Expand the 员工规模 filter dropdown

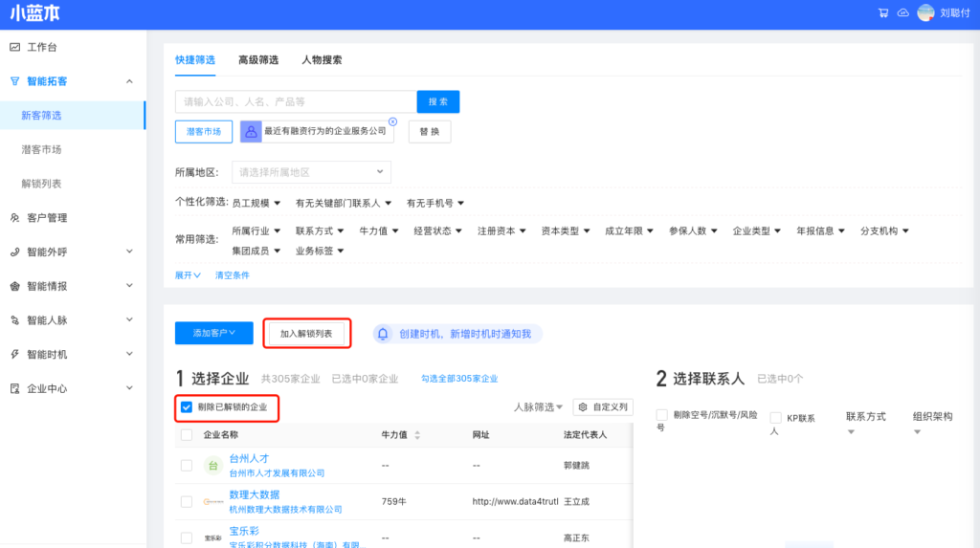256,203
